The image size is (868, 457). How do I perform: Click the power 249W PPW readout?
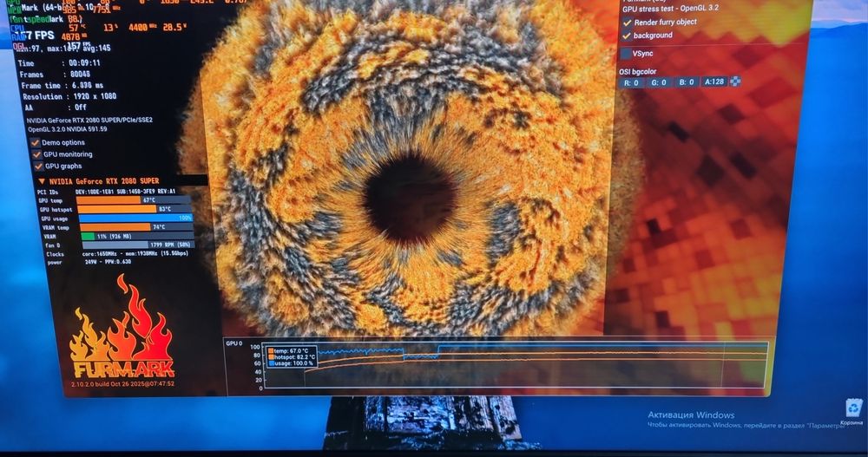click(x=89, y=262)
